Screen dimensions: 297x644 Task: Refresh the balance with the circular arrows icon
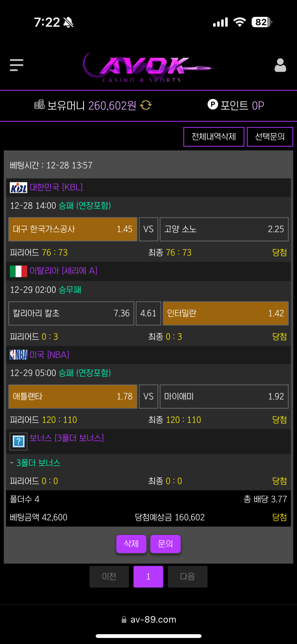click(146, 105)
